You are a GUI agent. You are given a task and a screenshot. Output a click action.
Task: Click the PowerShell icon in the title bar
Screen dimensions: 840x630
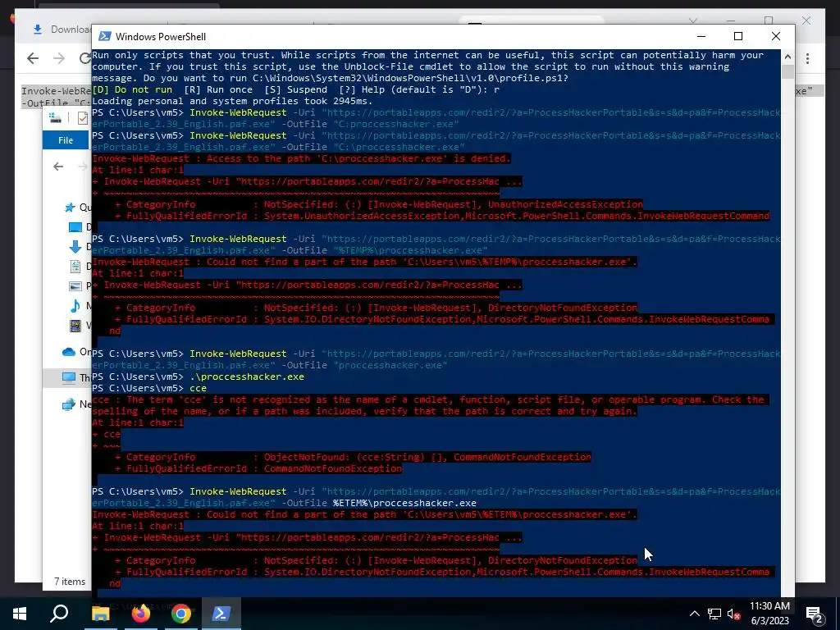pyautogui.click(x=105, y=36)
